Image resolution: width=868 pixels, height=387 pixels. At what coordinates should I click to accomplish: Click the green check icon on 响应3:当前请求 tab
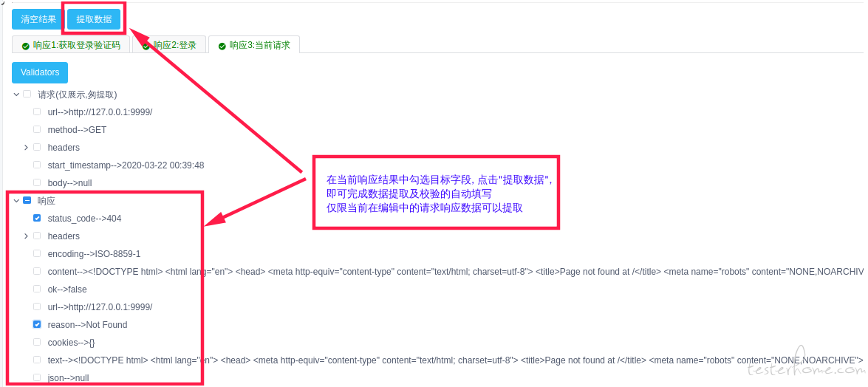222,46
